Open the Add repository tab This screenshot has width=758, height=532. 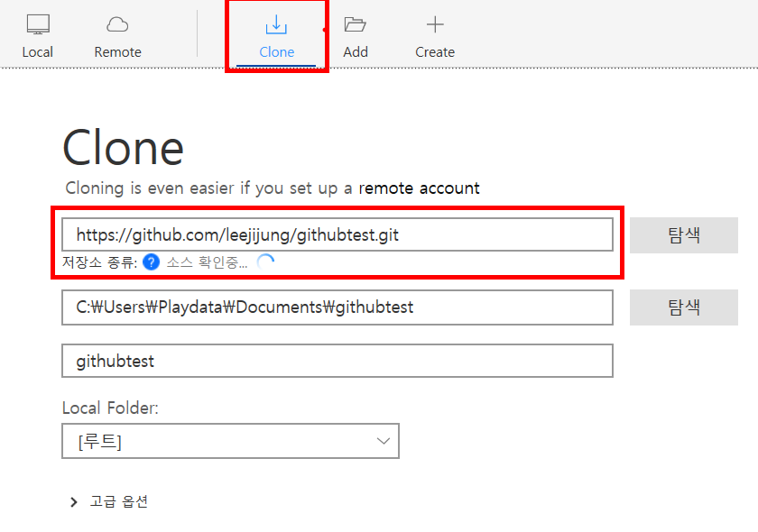[356, 37]
